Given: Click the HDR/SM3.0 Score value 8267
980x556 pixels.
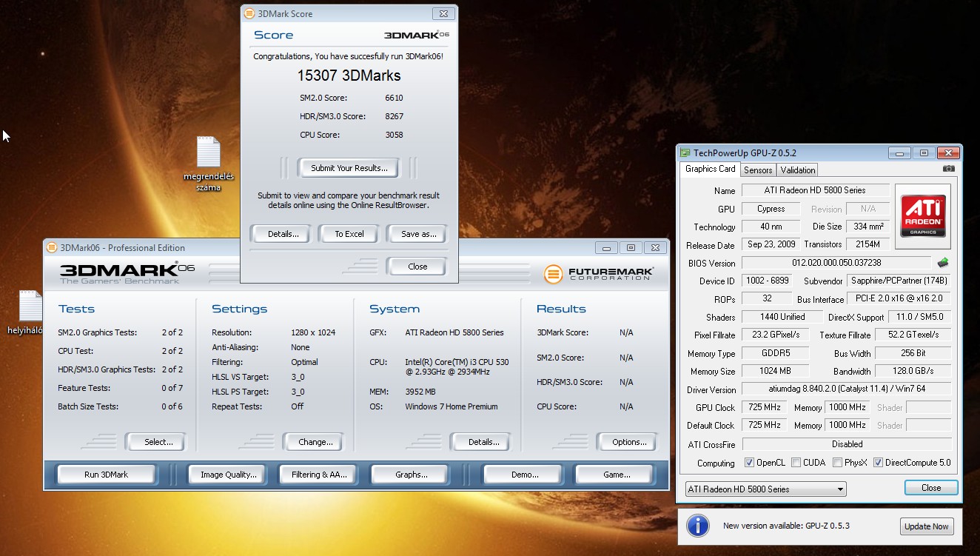Looking at the screenshot, I should tap(394, 116).
